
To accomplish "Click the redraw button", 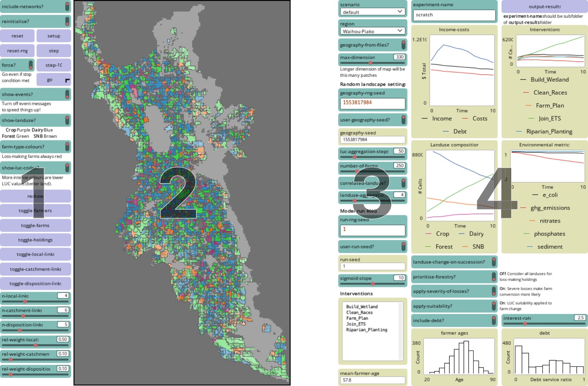I will 35,196.
